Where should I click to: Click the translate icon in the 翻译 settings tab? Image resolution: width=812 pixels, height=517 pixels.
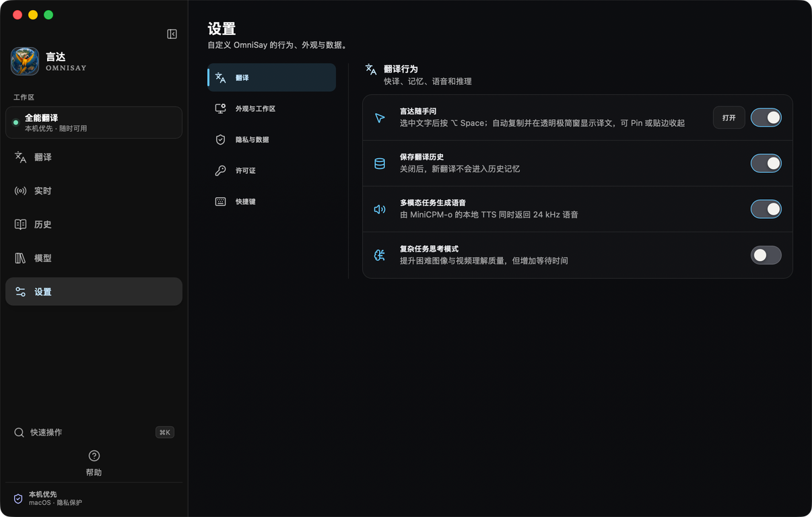[221, 77]
